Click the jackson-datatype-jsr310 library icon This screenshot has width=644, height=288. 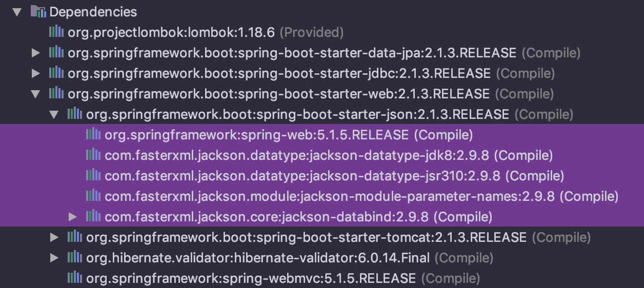pyautogui.click(x=93, y=176)
